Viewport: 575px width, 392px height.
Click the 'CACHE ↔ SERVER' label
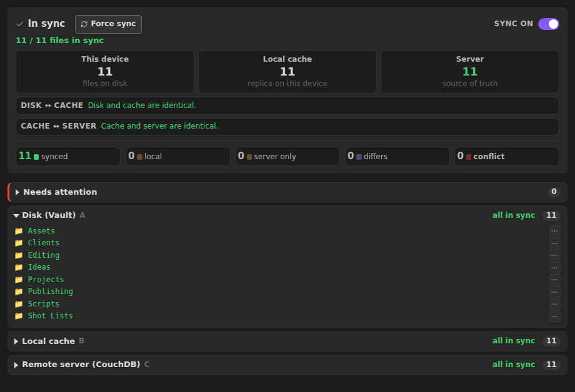click(x=58, y=126)
